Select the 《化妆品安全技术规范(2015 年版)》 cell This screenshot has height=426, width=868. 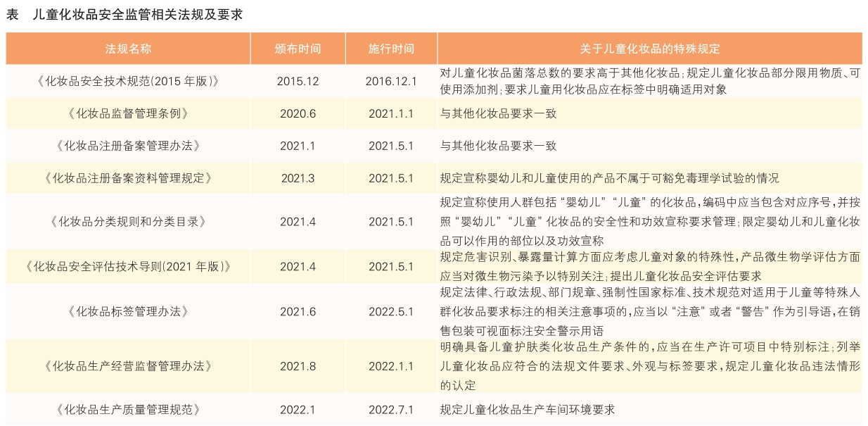click(x=128, y=81)
